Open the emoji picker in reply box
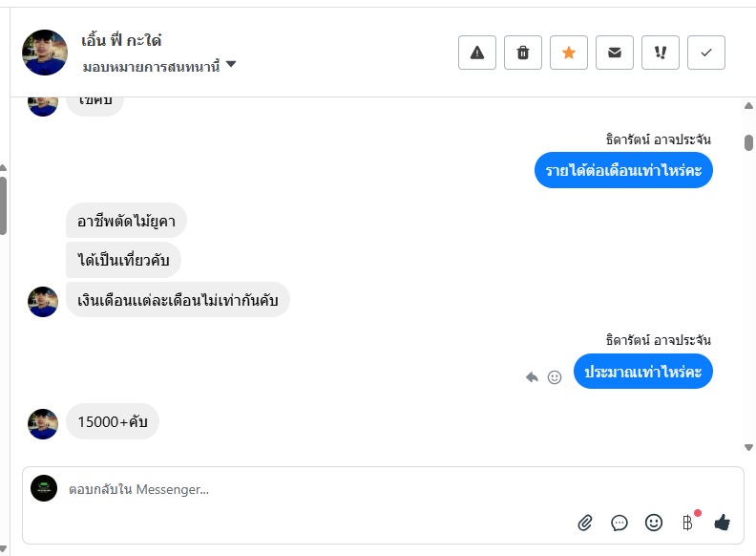756x556 pixels. coord(654,523)
